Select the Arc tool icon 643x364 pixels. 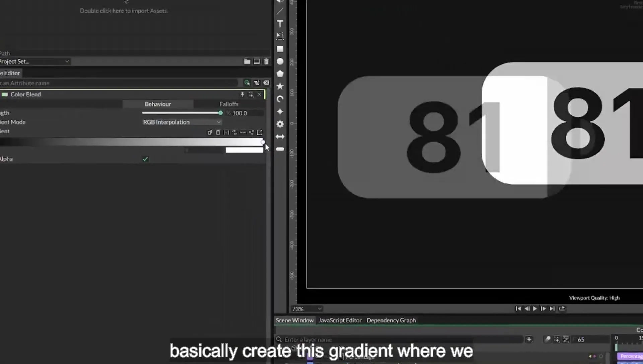(x=280, y=99)
